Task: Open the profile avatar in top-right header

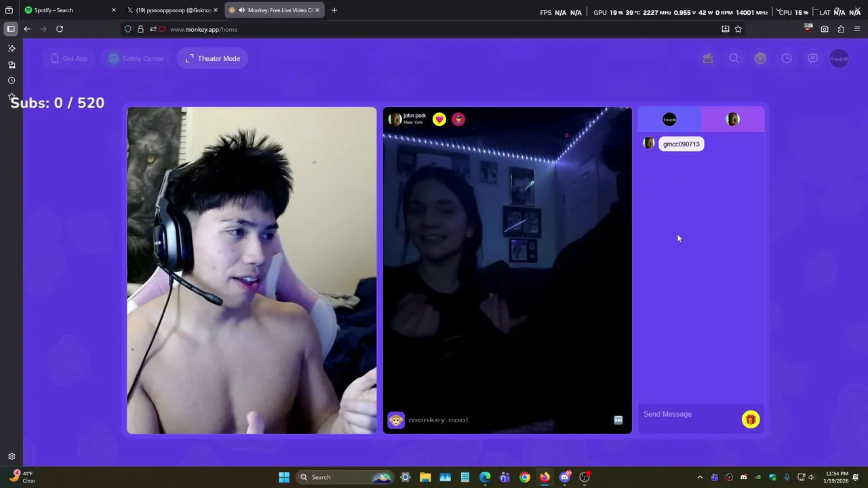Action: click(x=839, y=58)
